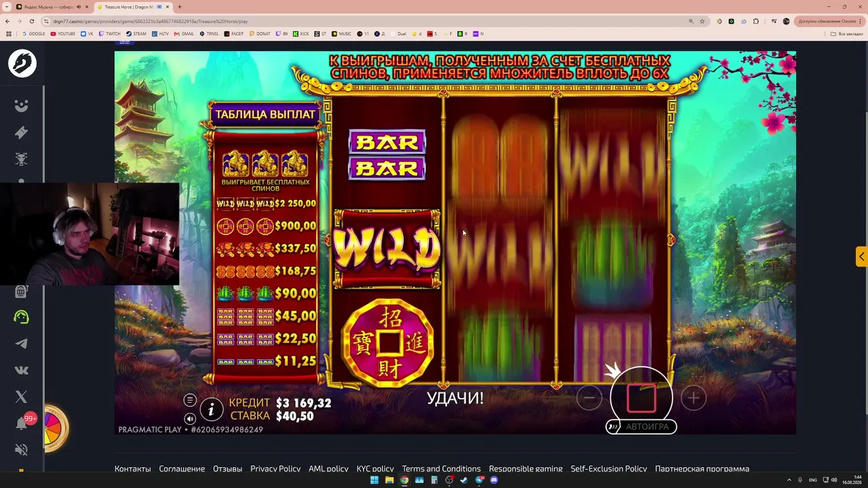868x488 pixels.
Task: Expand the tab search dropdown
Action: (6, 7)
